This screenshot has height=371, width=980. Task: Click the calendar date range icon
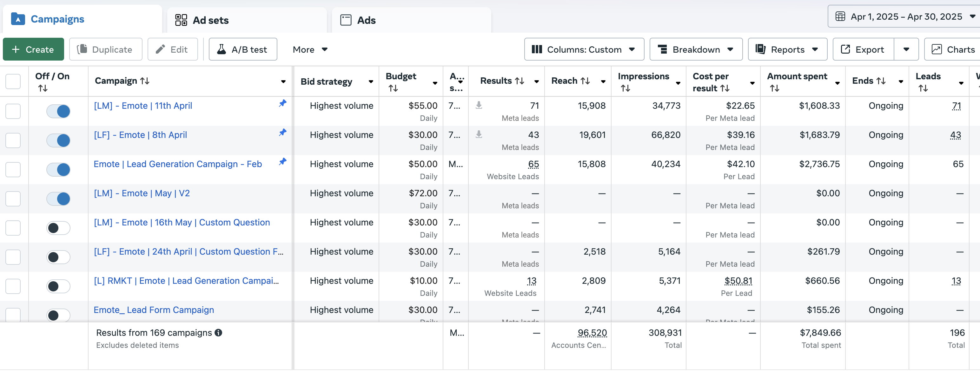[840, 17]
